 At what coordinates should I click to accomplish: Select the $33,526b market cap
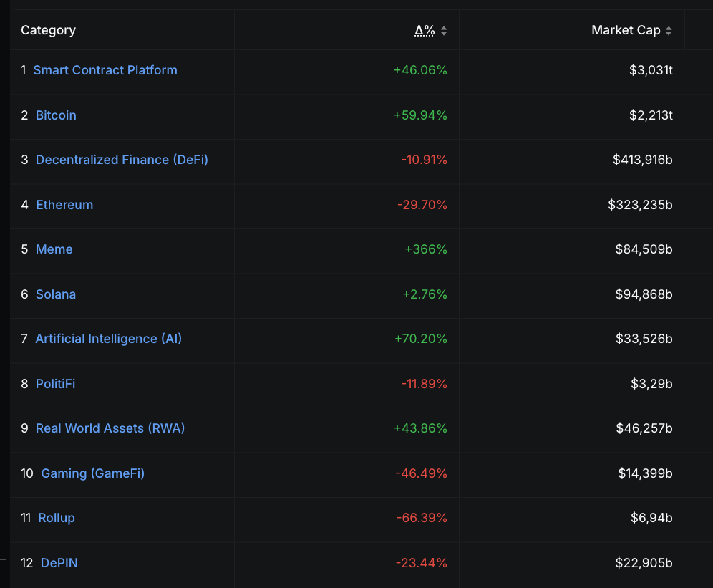644,339
